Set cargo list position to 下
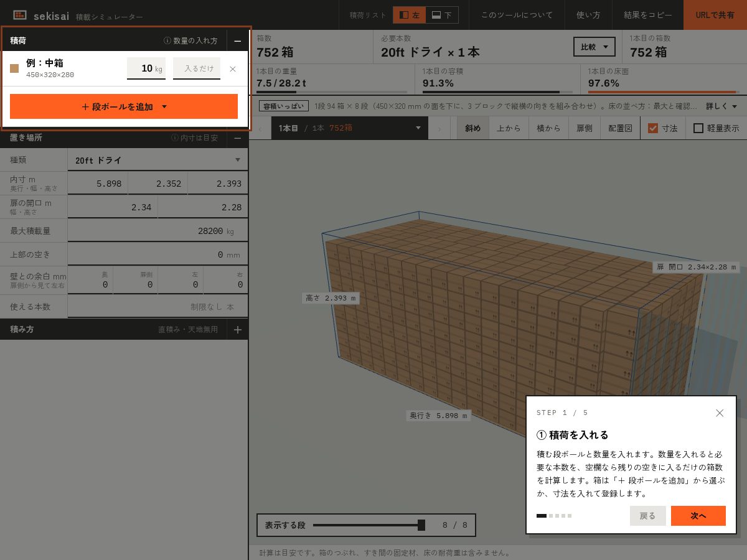The image size is (747, 560). (442, 15)
